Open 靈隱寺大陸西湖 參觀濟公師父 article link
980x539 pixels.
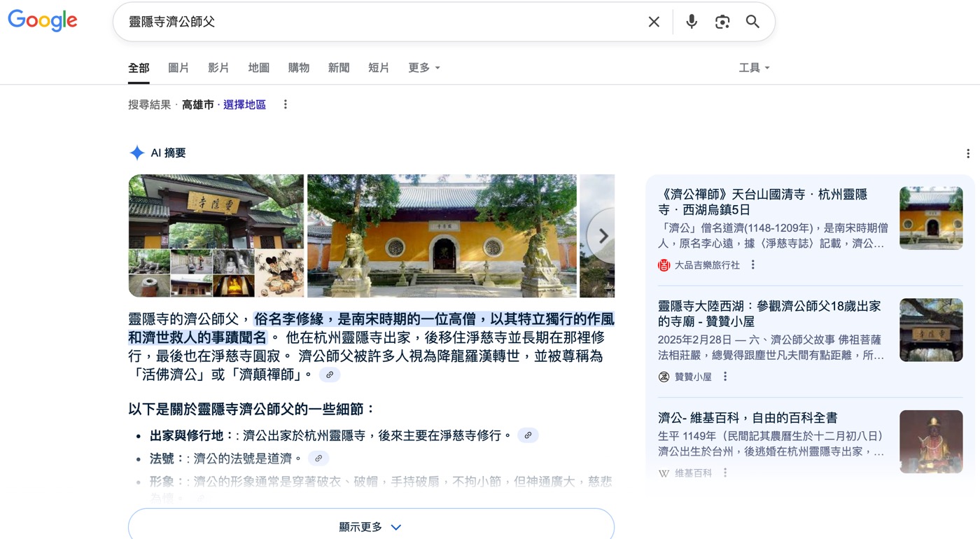point(769,314)
